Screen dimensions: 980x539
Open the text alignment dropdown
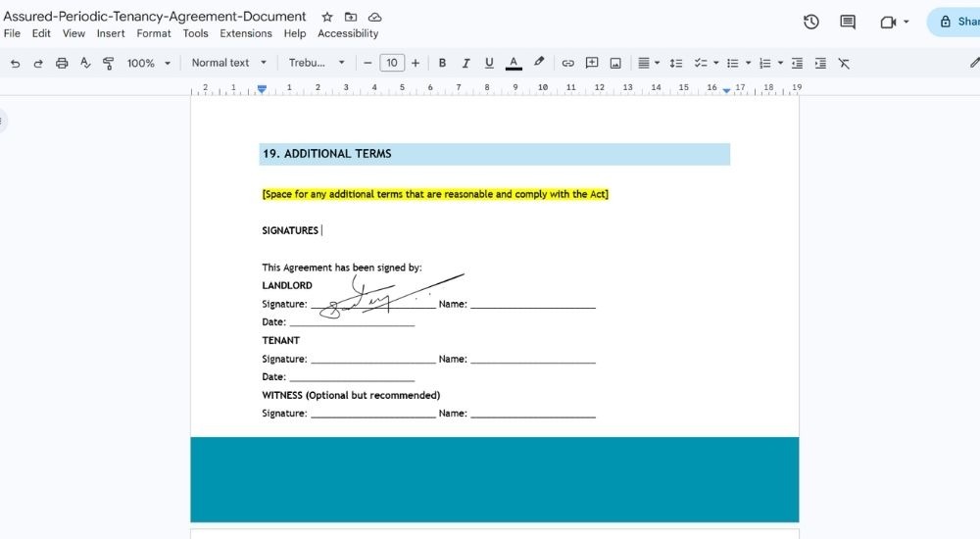(648, 63)
